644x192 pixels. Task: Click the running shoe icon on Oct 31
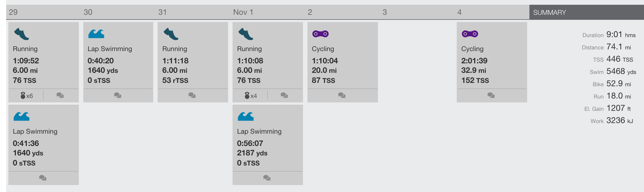point(171,34)
